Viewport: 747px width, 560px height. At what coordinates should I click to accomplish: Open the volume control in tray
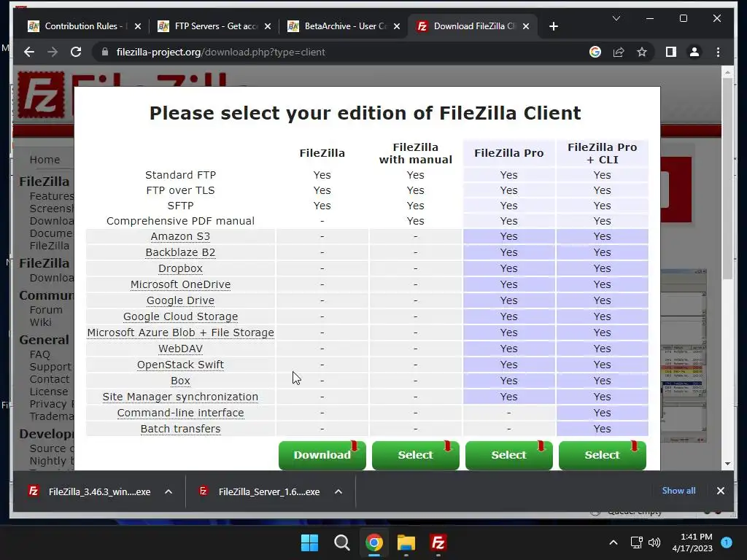654,542
